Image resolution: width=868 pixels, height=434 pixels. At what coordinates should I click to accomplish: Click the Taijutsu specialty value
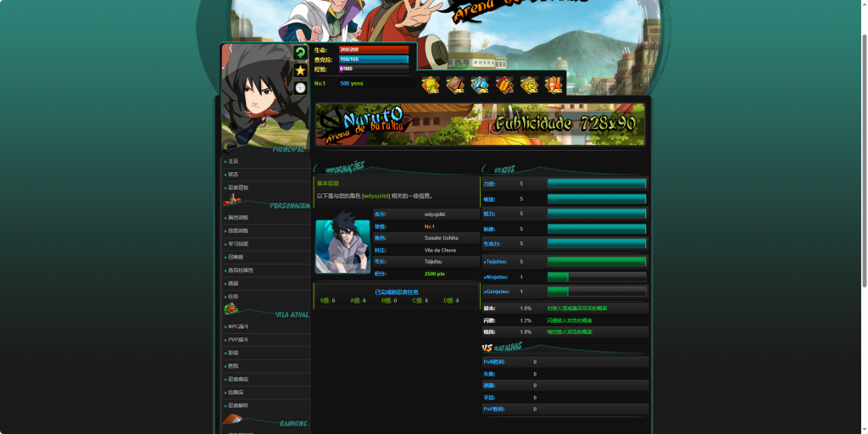433,262
